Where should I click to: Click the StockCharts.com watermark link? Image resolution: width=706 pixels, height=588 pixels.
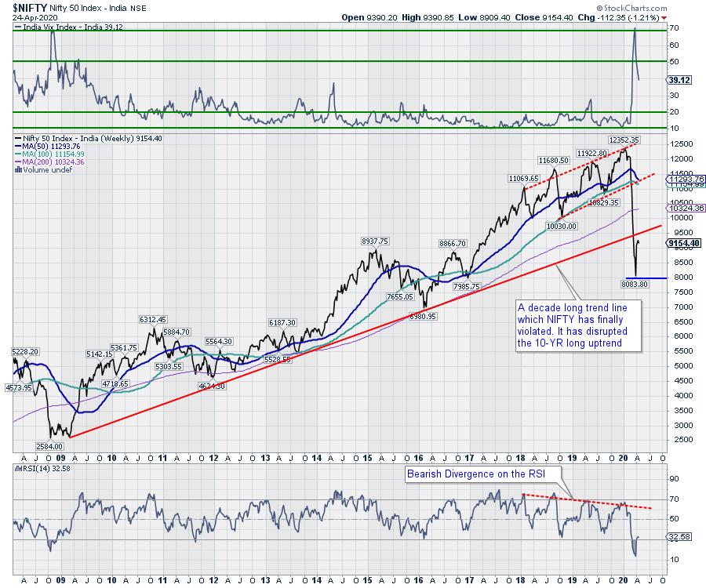click(631, 8)
